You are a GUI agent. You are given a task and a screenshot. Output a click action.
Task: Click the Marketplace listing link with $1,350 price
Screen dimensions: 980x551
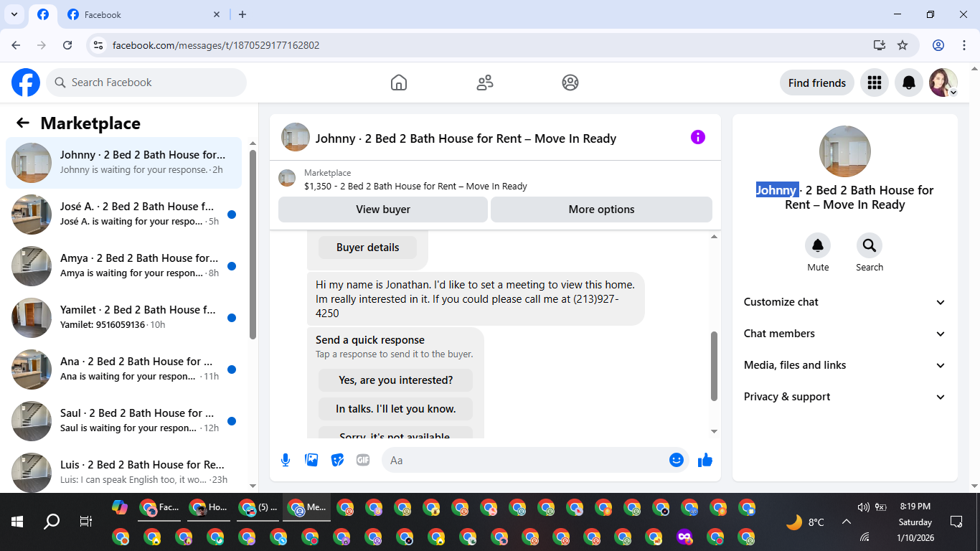tap(415, 186)
